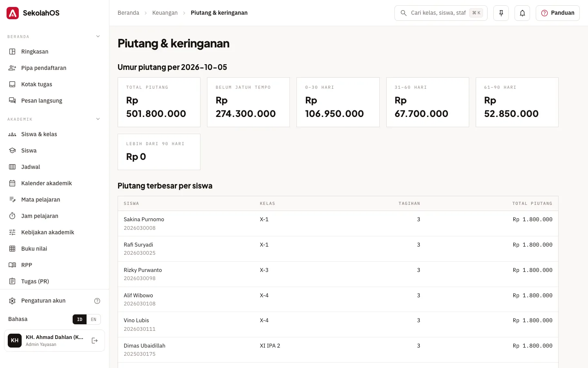Open the Mata pelajaran page
The width and height of the screenshot is (588, 368).
point(54,200)
